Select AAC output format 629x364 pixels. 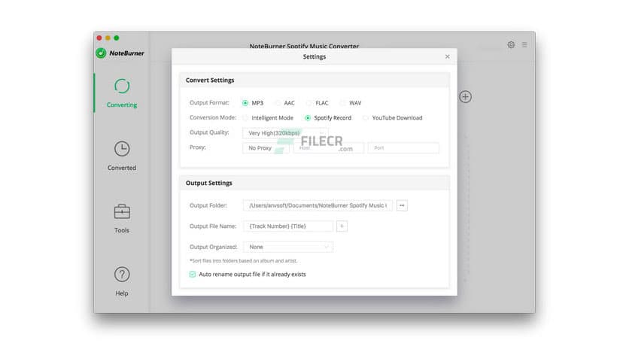pos(278,103)
